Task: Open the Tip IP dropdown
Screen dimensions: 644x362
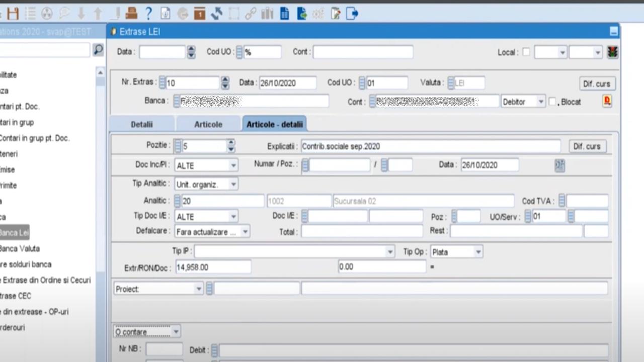Action: 390,252
